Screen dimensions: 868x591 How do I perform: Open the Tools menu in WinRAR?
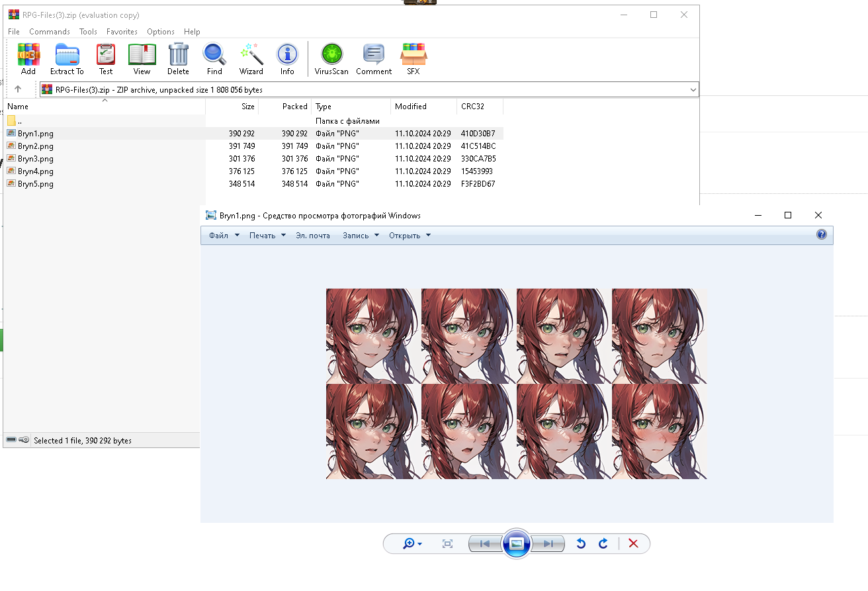pos(88,31)
